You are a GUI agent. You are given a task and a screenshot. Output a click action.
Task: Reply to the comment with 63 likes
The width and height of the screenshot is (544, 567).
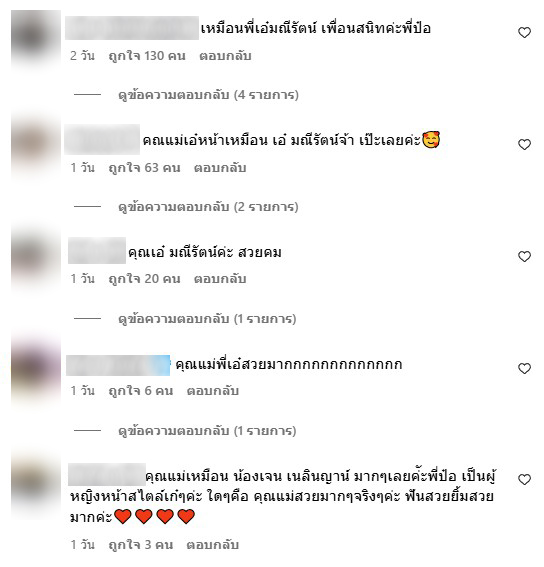pos(220,168)
